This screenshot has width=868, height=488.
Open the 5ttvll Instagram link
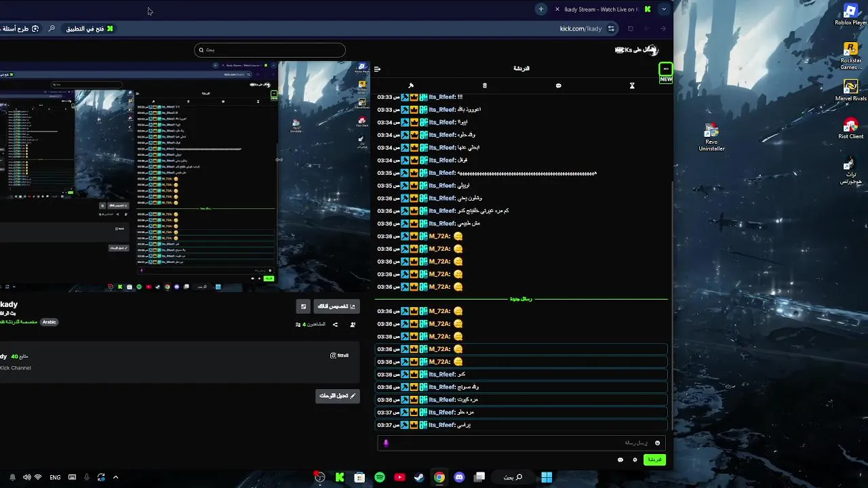(x=339, y=355)
